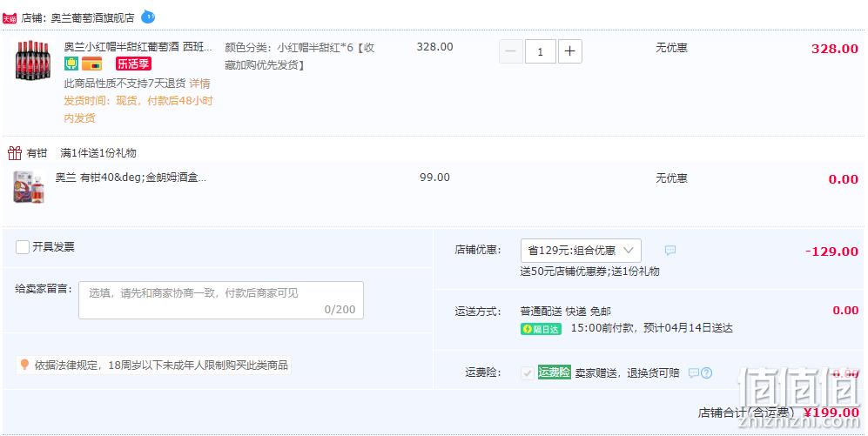The width and height of the screenshot is (868, 436).
Task: Click the orange credit card icon
Action: (x=92, y=64)
